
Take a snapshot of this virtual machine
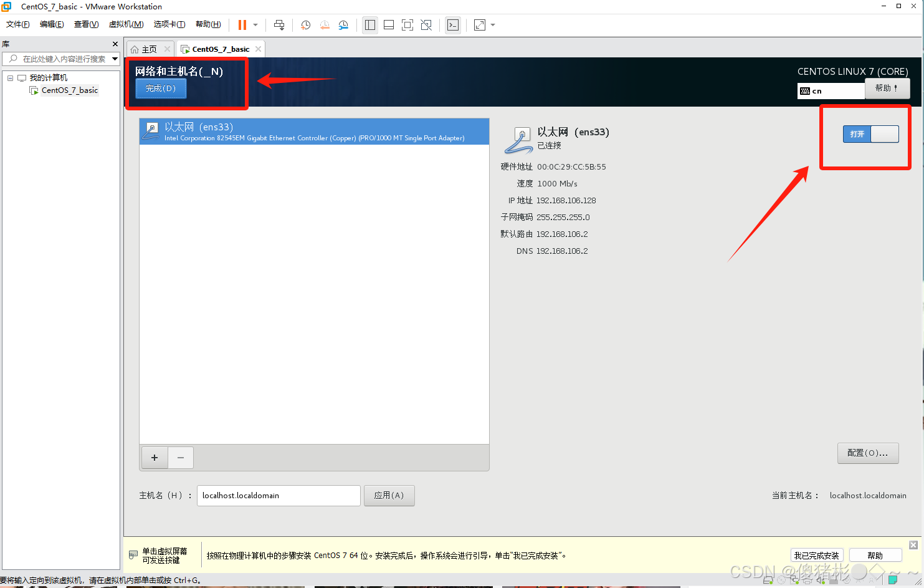point(305,25)
